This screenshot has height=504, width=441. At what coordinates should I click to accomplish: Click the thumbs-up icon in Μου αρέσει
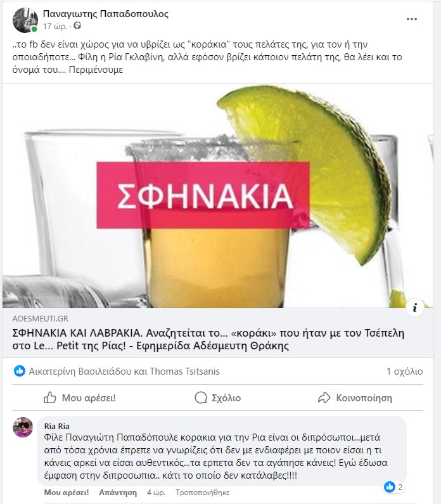tap(50, 397)
